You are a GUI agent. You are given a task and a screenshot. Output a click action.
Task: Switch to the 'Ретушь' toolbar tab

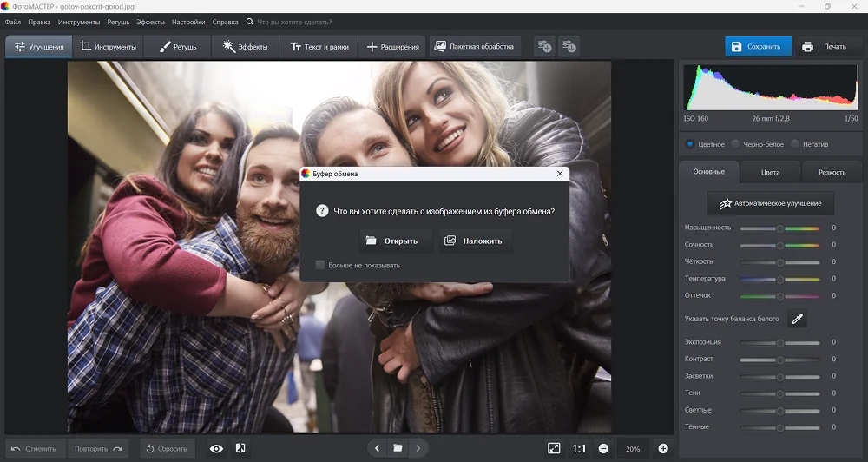(178, 46)
